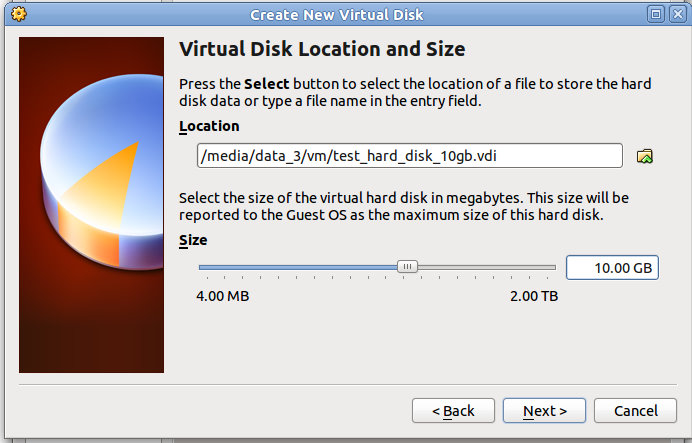Open the folder icon to select file location
Image resolution: width=692 pixels, height=443 pixels.
coord(645,156)
